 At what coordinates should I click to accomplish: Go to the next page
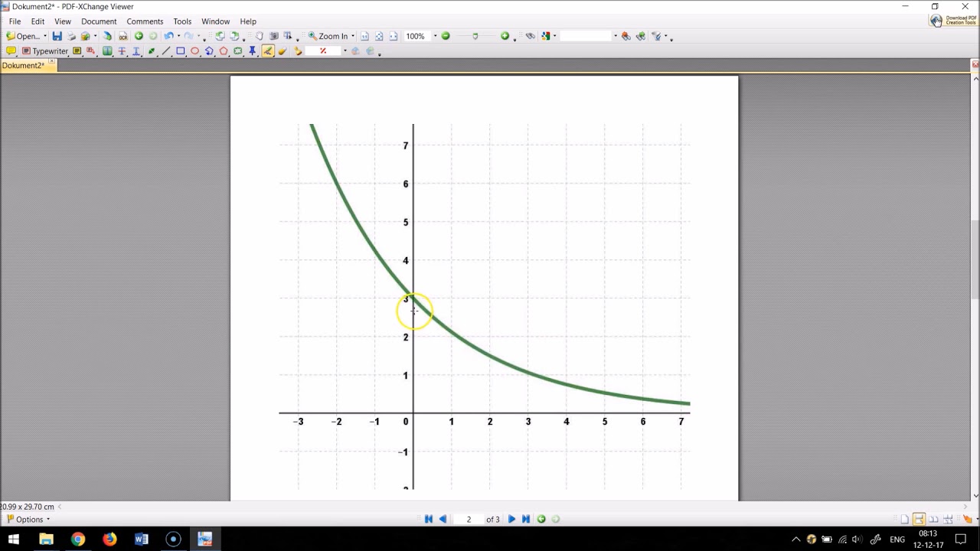tap(511, 519)
